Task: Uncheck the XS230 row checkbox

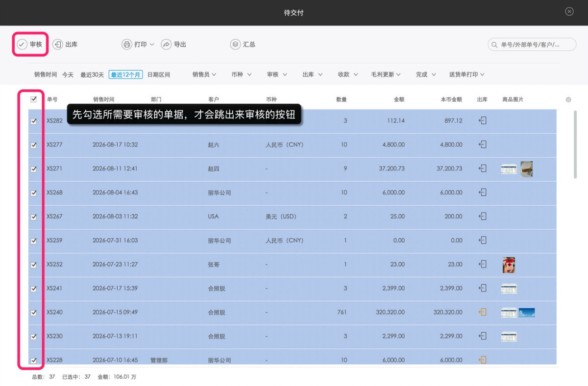Action: (34, 337)
